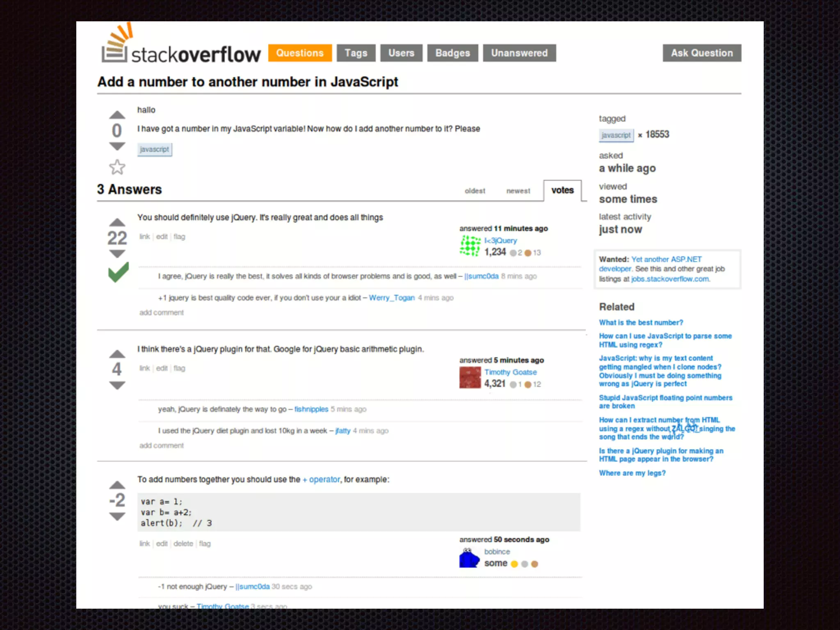
Task: Select the votes sorting tab
Action: coord(562,190)
